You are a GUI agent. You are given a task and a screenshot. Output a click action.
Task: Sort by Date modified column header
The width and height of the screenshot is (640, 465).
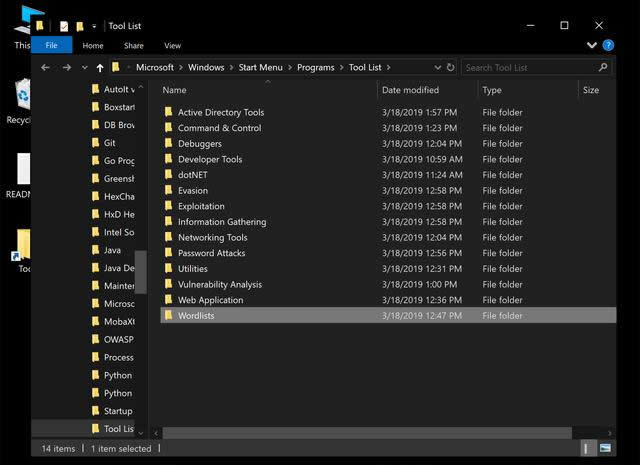tap(410, 90)
